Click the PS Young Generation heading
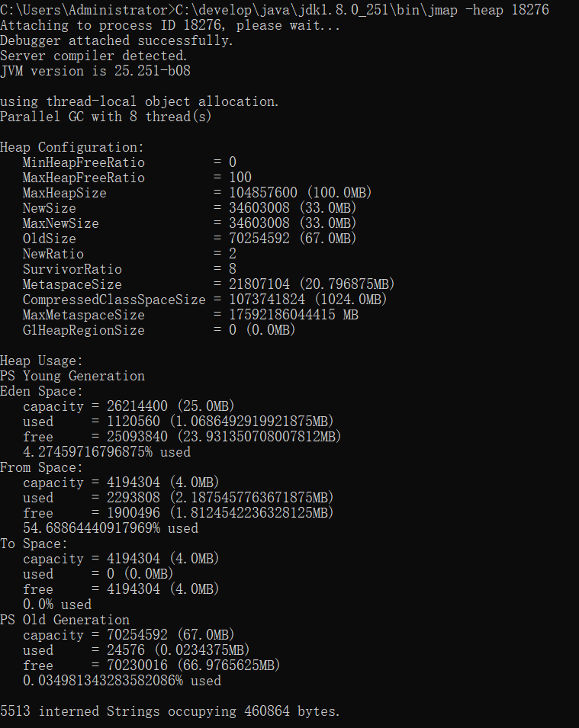579x728 pixels. pos(72,376)
